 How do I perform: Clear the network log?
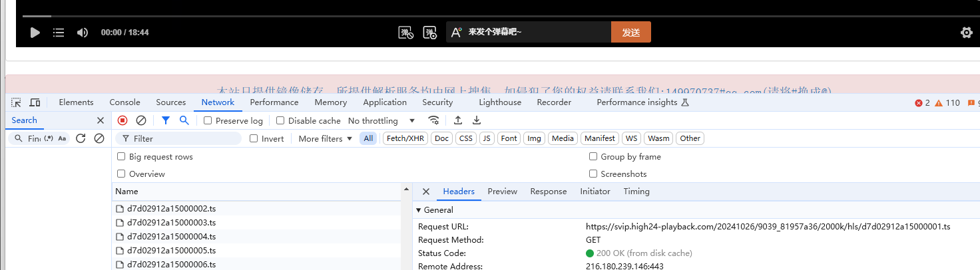(x=141, y=120)
